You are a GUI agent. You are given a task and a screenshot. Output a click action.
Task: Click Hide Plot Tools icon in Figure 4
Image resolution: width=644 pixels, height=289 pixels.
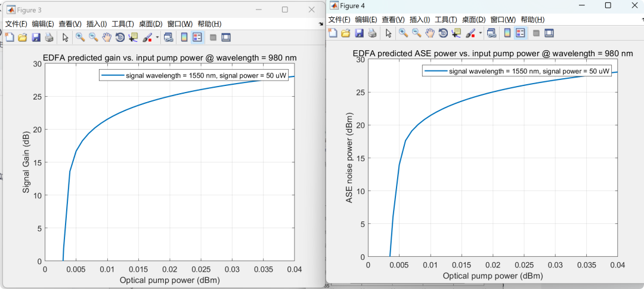(536, 33)
